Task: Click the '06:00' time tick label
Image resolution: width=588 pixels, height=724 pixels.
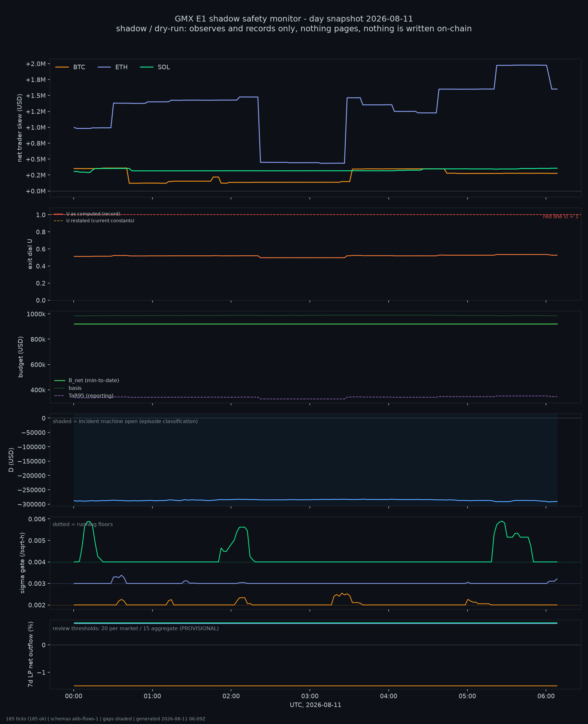Action: [546, 697]
